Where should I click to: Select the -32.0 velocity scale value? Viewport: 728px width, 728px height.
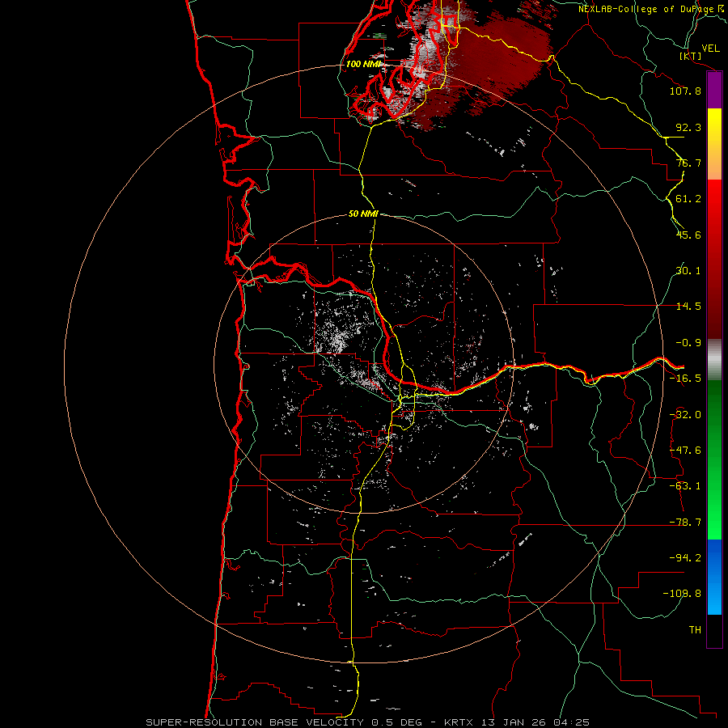tap(685, 415)
